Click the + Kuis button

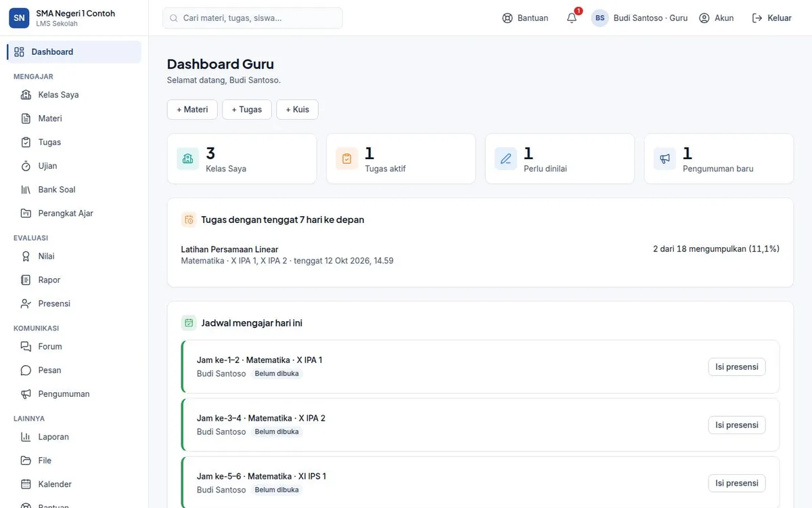[x=298, y=110]
